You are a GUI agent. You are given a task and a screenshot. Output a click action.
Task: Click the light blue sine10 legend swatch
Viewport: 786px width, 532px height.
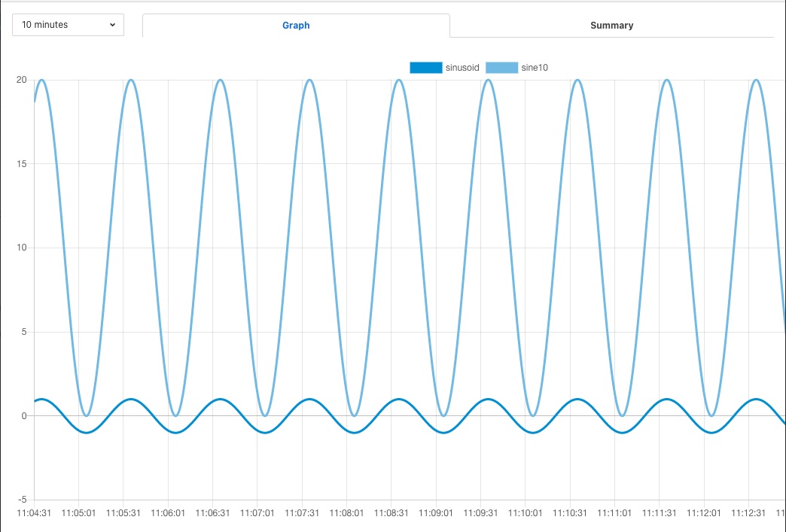pos(501,68)
